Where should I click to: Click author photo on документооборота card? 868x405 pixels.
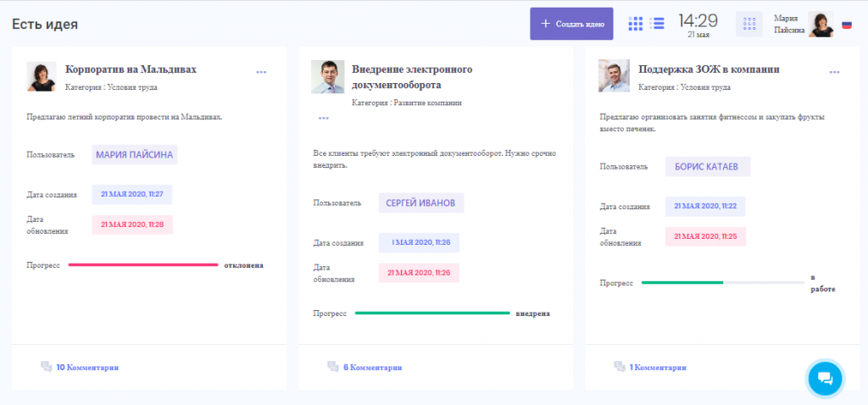[328, 76]
